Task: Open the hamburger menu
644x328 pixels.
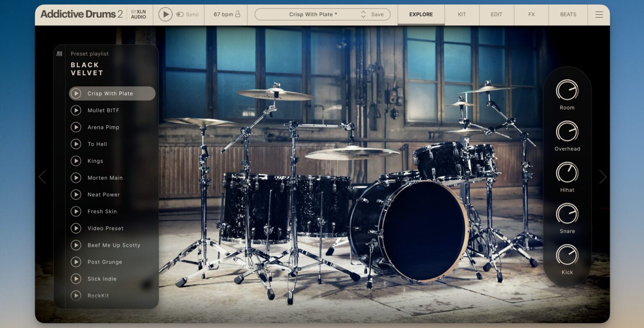Action: point(599,14)
